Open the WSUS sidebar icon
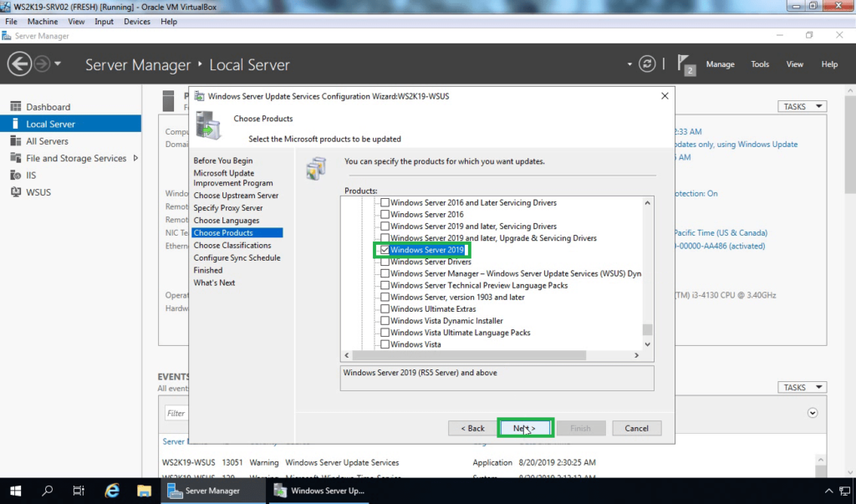The width and height of the screenshot is (856, 504). coord(16,192)
